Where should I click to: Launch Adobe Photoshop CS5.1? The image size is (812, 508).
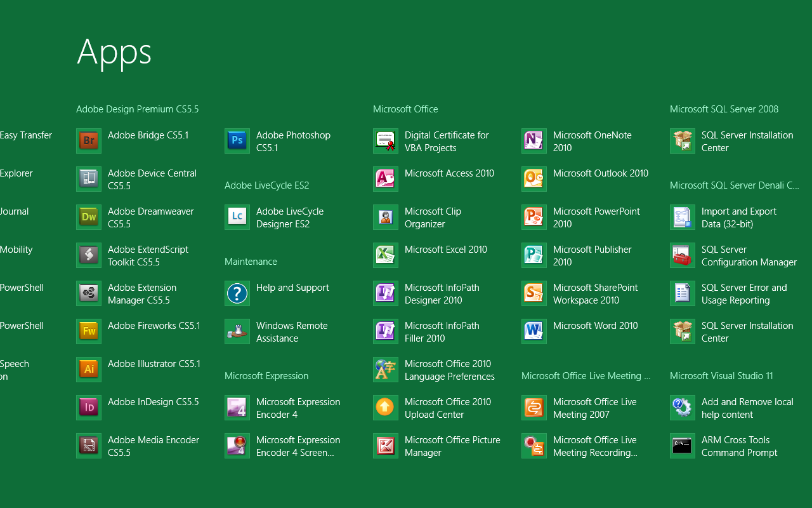click(x=293, y=141)
